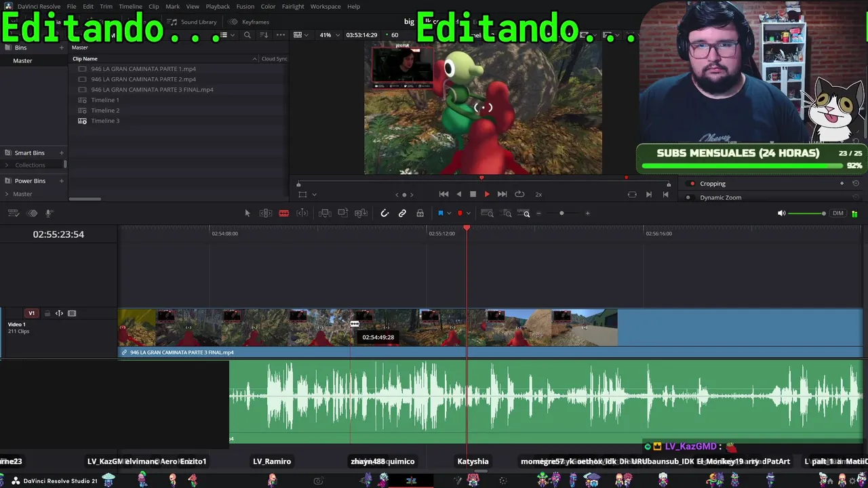Click the Full Extent Zoom icon
This screenshot has width=868, height=488.
(487, 213)
